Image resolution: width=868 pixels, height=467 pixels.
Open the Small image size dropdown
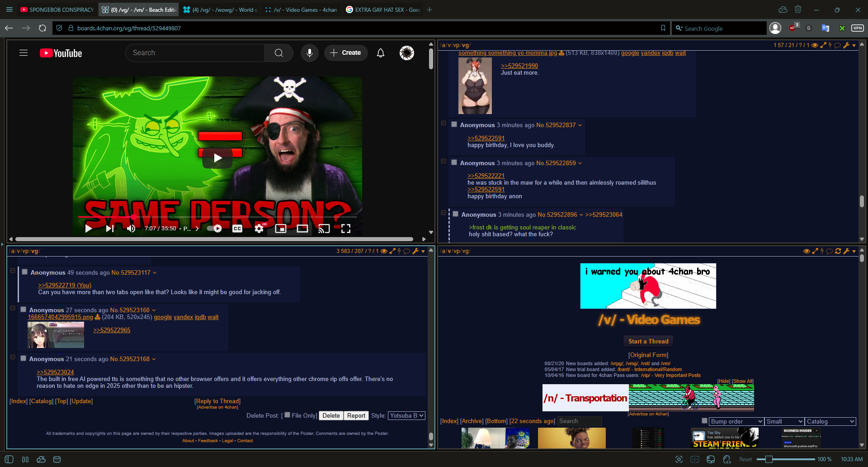pyautogui.click(x=784, y=421)
